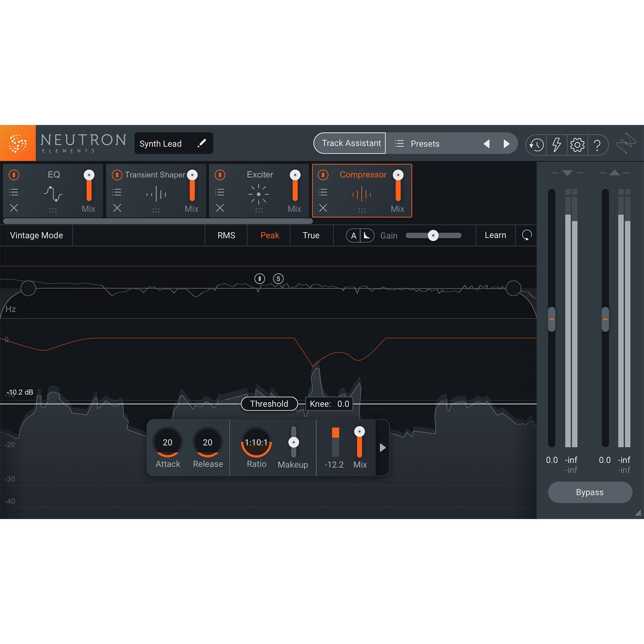This screenshot has width=644, height=644.
Task: Remove the EQ module with X
Action: point(14,208)
